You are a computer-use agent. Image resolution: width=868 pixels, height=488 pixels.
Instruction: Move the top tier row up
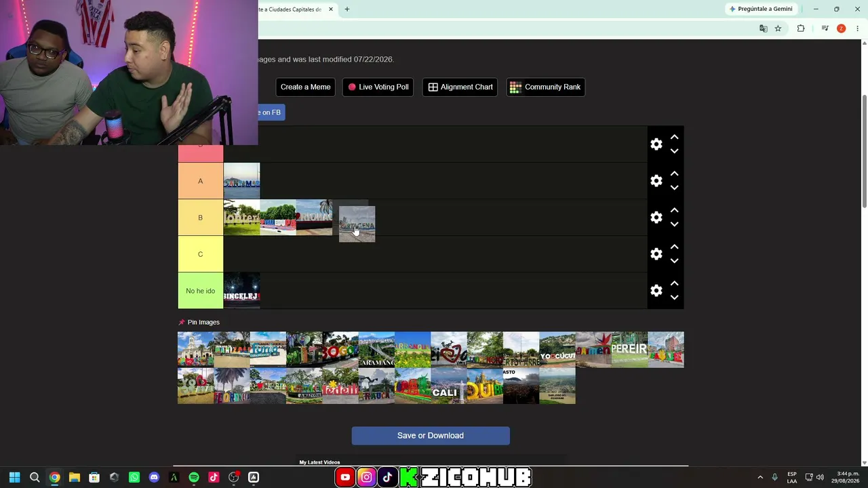tap(674, 138)
